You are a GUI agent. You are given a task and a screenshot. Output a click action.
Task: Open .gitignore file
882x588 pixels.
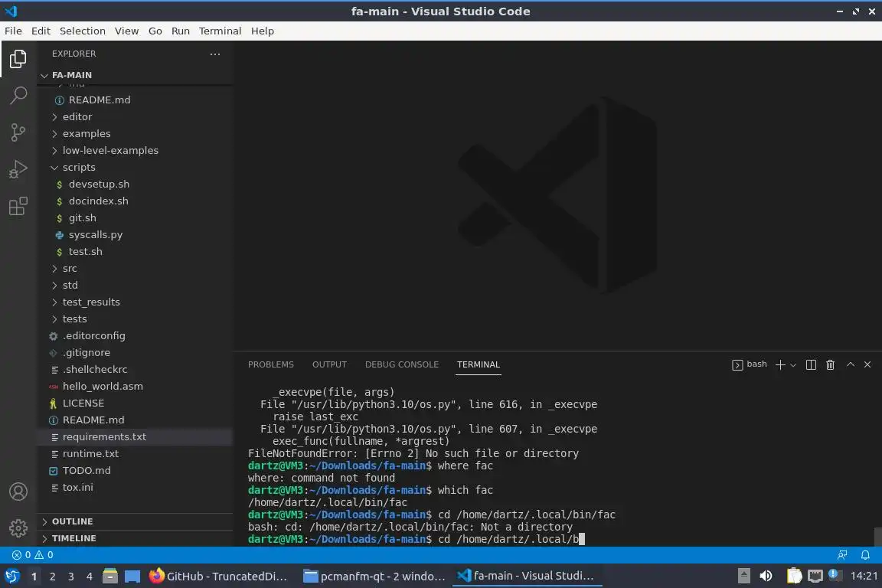click(135, 353)
